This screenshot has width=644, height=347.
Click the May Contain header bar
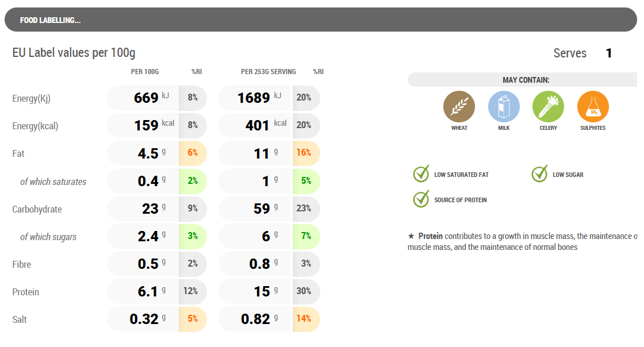pos(524,80)
